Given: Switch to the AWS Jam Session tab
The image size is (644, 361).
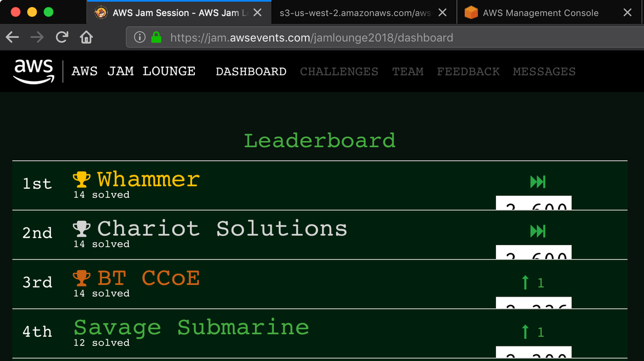Looking at the screenshot, I should 178,12.
